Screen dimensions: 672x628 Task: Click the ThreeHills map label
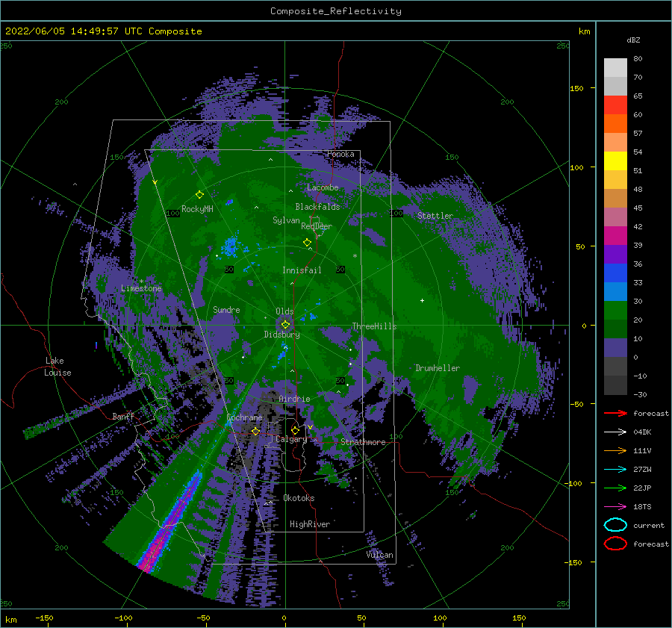click(x=374, y=326)
